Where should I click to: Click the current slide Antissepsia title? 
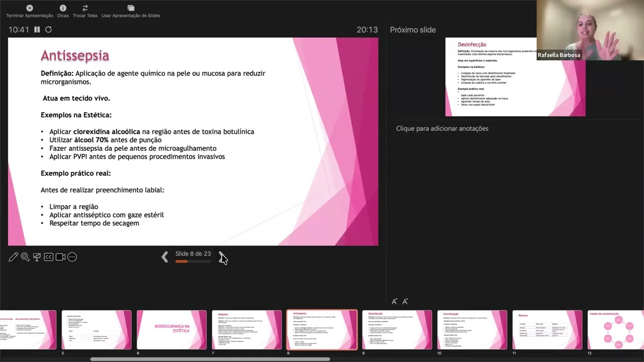(x=75, y=55)
